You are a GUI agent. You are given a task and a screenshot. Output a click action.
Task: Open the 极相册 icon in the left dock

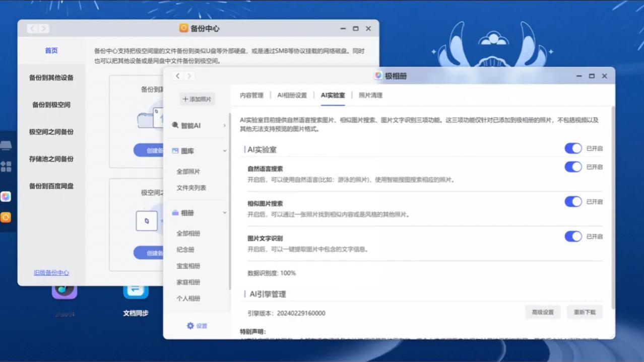point(6,196)
